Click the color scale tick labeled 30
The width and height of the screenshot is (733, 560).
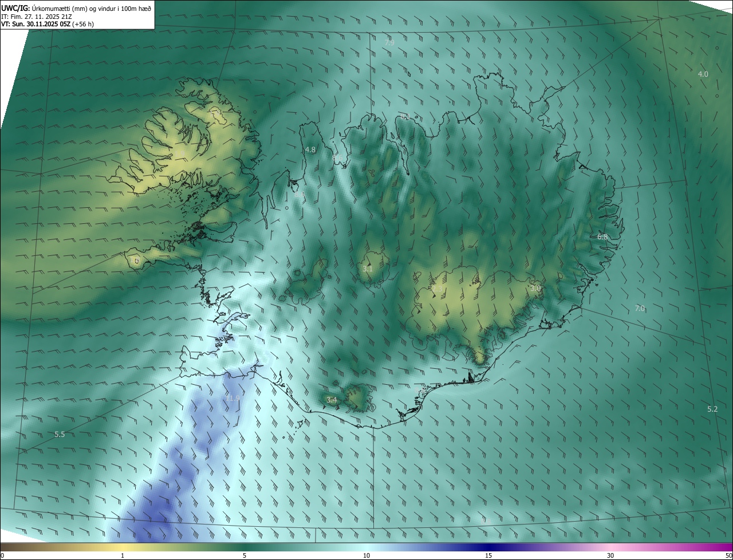point(610,555)
